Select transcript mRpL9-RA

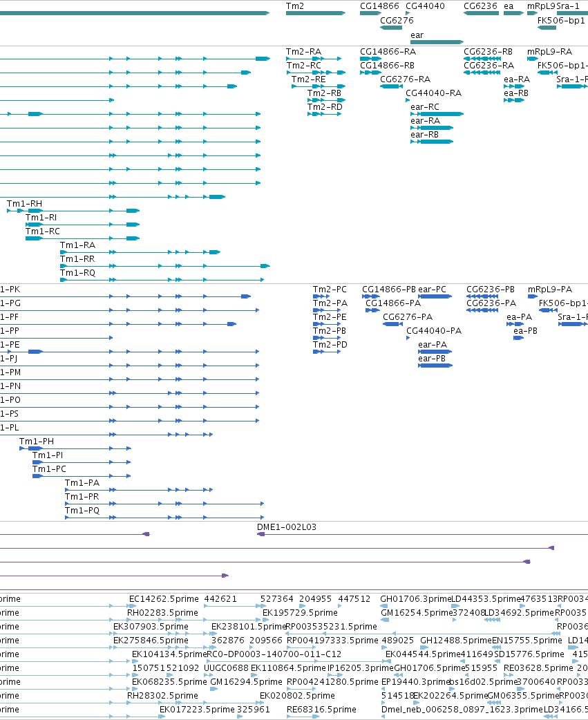tap(533, 59)
